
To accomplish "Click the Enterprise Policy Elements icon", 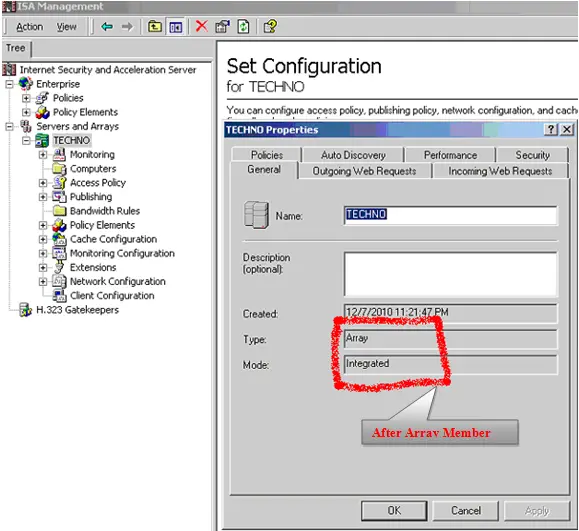I will pyautogui.click(x=42, y=112).
